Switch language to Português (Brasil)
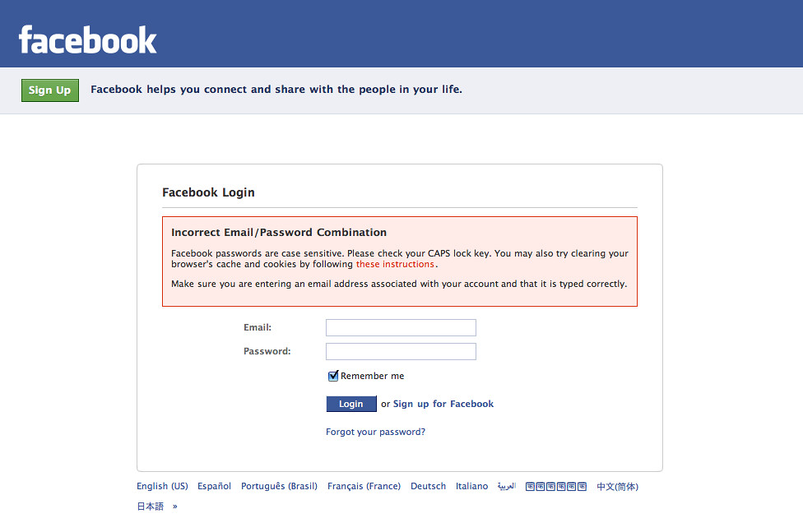803x532 pixels. (279, 486)
